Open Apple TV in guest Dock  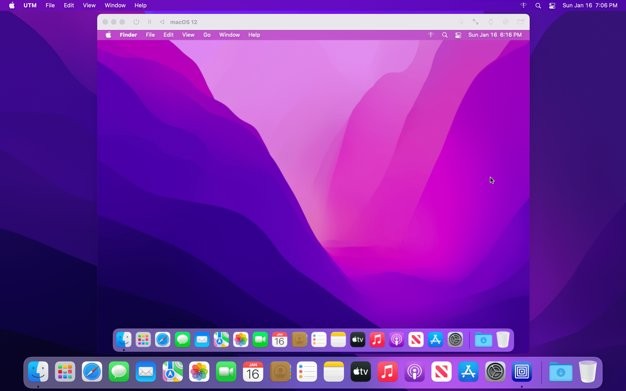(x=357, y=340)
